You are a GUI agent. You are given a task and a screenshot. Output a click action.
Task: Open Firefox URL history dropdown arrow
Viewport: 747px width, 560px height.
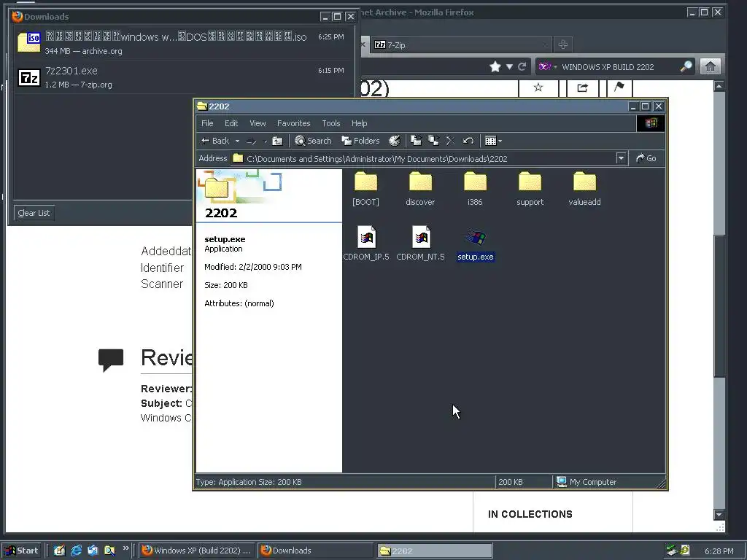click(x=509, y=66)
